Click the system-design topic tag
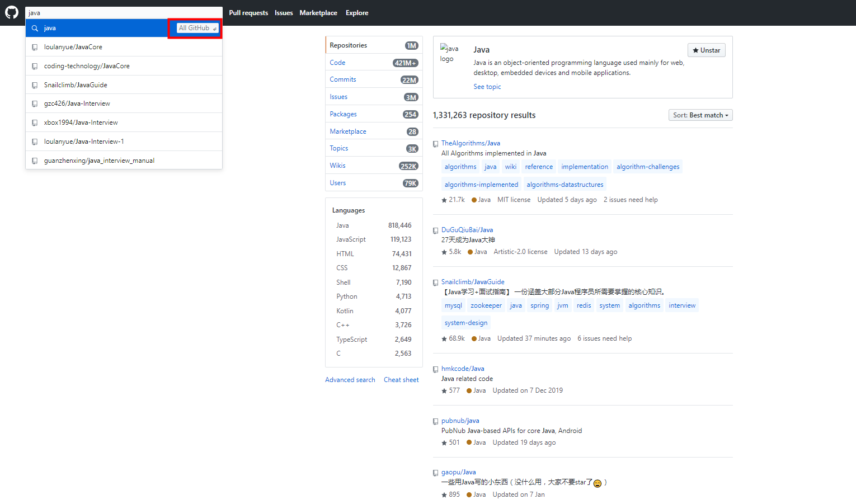The image size is (856, 504). [466, 323]
